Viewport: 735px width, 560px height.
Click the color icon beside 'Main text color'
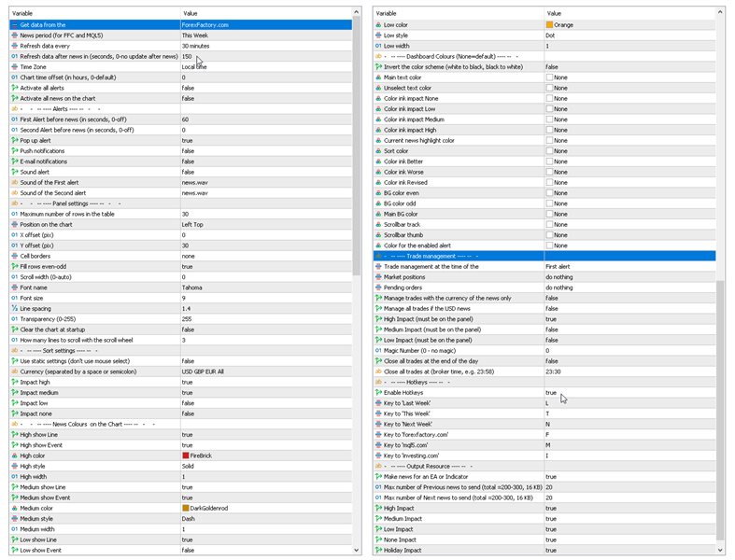tap(379, 77)
